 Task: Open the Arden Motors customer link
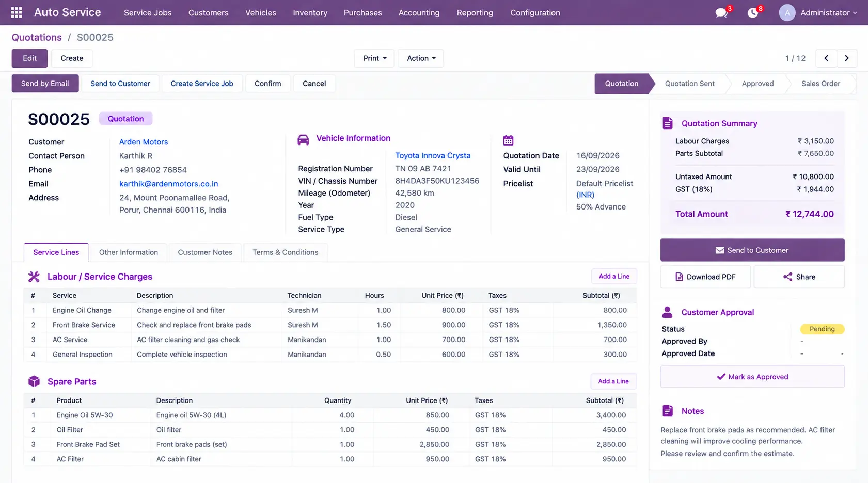pyautogui.click(x=144, y=142)
